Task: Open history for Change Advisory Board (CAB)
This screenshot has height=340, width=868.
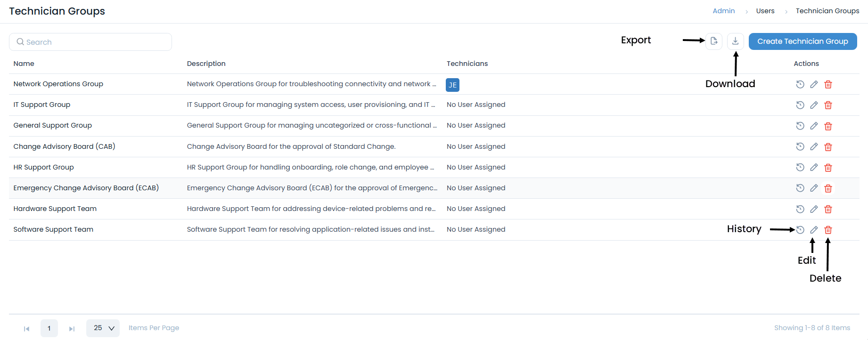Action: pyautogui.click(x=800, y=147)
